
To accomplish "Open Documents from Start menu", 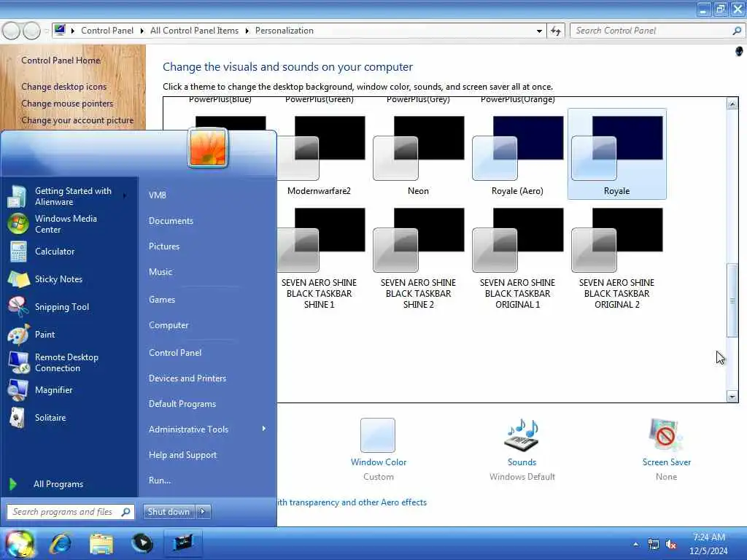I will 171,221.
